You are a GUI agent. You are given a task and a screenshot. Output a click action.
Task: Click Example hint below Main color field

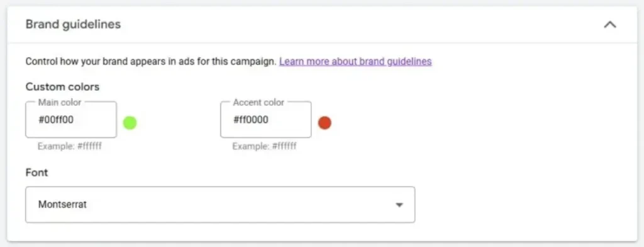tap(69, 146)
